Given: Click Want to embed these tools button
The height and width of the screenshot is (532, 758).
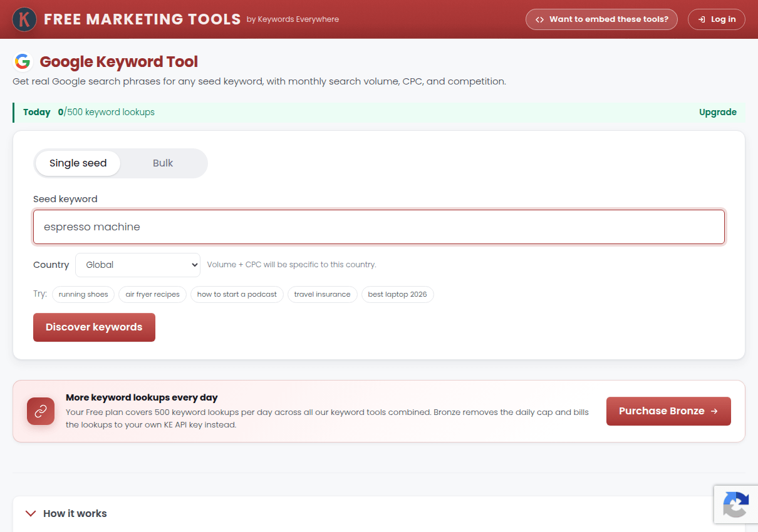Looking at the screenshot, I should pos(602,19).
